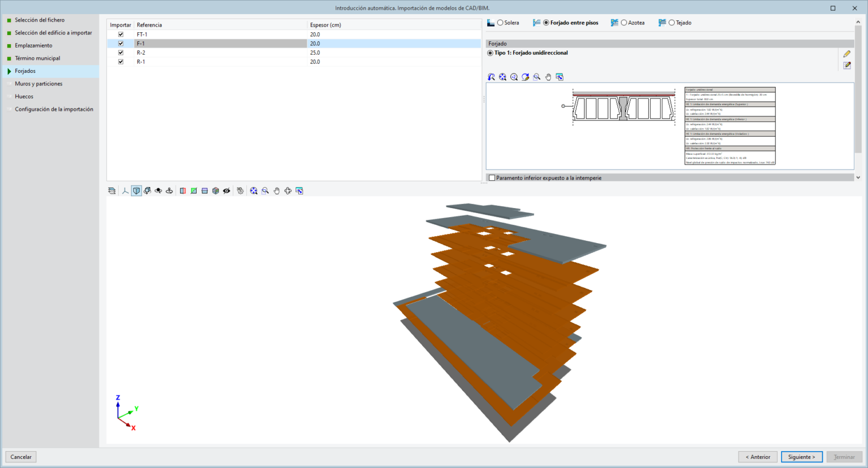Select the Azotea radio button
Image resolution: width=868 pixels, height=468 pixels.
624,23
